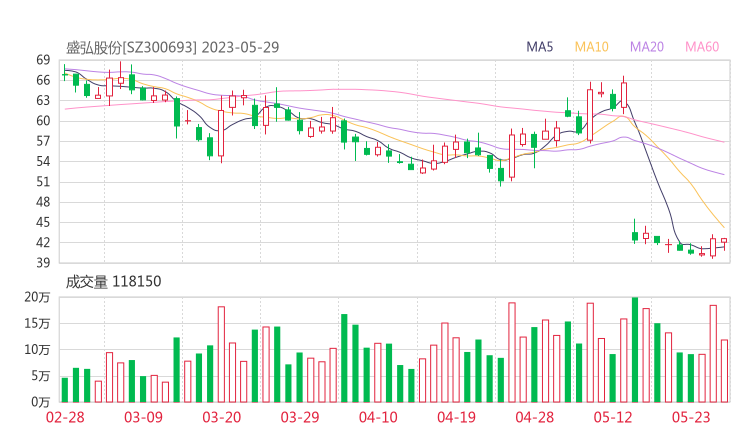Screen dimensions: 740x440
Task: Click the tallest green volume bar after 05-12
Action: [635, 350]
